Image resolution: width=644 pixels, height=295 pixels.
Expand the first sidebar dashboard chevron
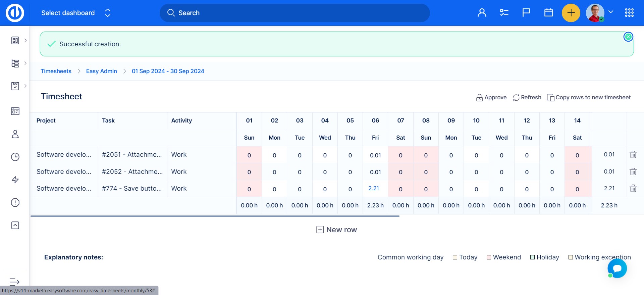tap(25, 40)
